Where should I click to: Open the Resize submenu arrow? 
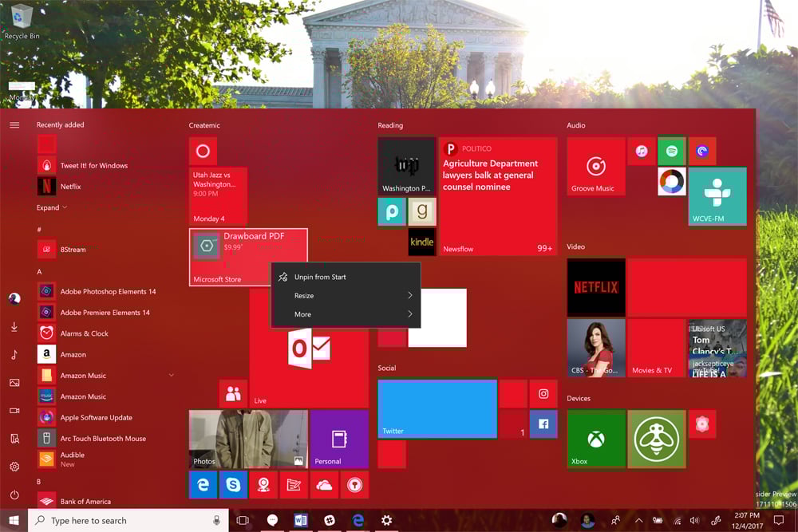pyautogui.click(x=410, y=295)
